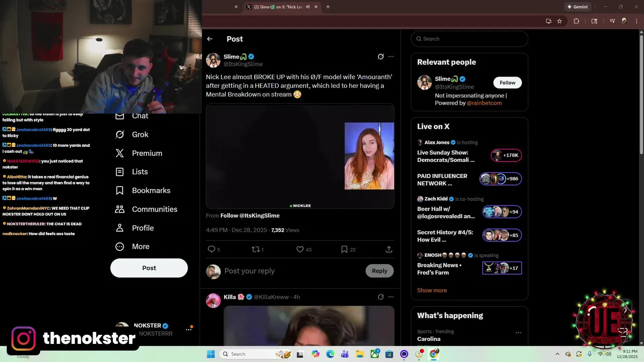Open options for Carolina trending item

coord(518,332)
